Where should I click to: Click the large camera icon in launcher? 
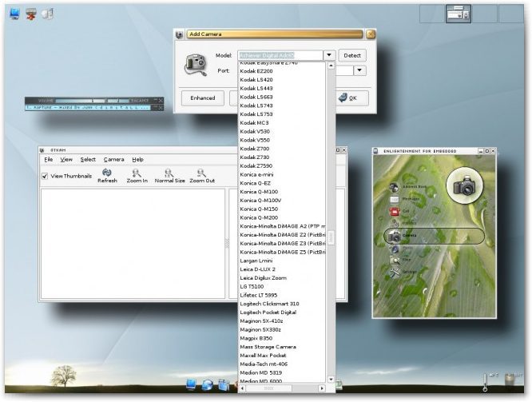[463, 185]
